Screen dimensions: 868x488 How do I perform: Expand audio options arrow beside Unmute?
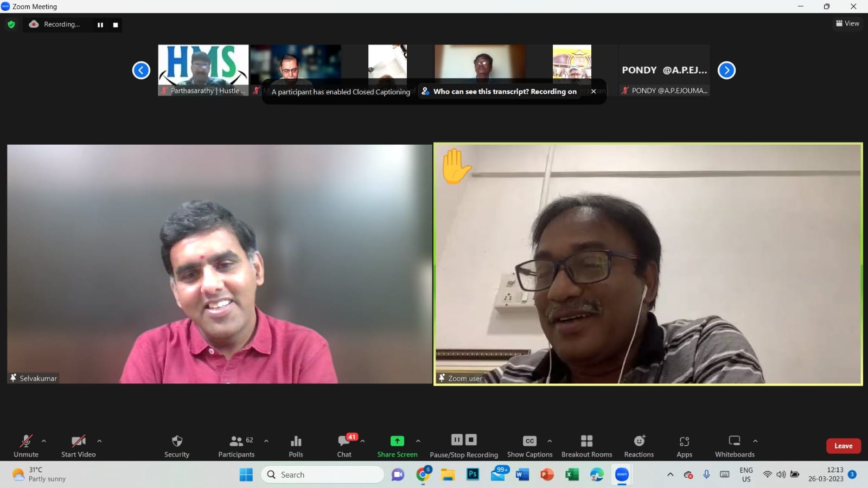pyautogui.click(x=44, y=441)
